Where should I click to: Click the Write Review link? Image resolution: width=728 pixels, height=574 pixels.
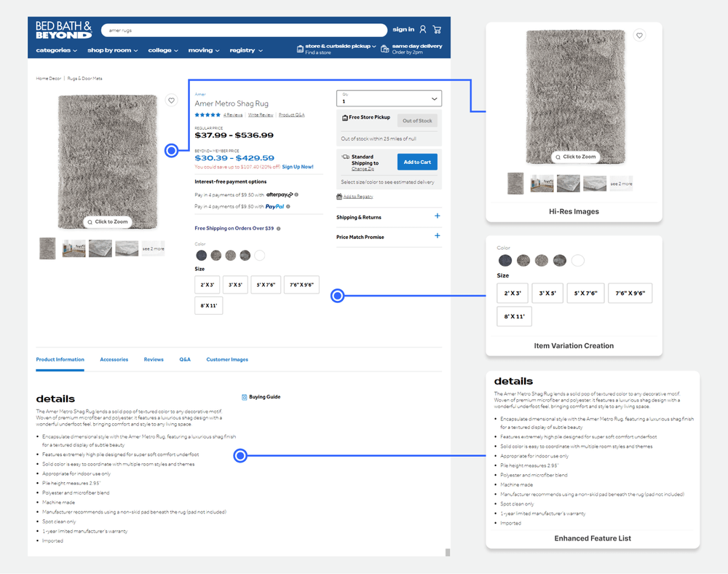coord(261,114)
